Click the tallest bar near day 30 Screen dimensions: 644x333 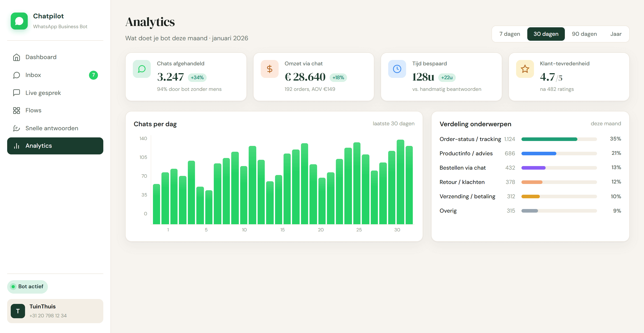[400, 182]
